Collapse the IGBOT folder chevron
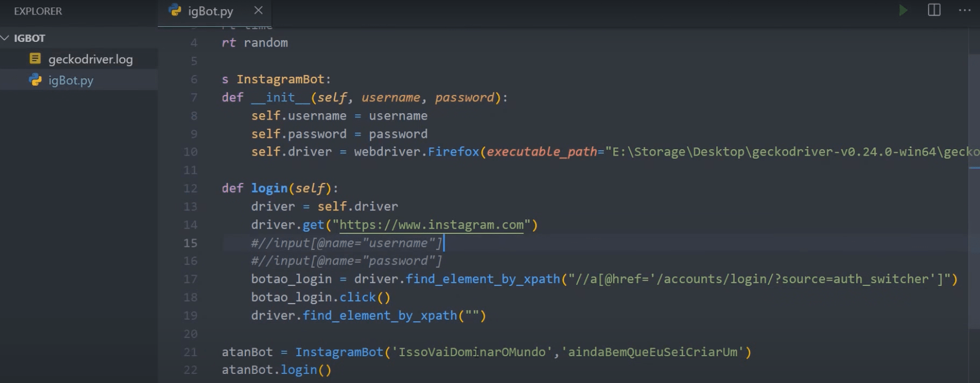Screen dimensions: 980x383 click(6, 38)
